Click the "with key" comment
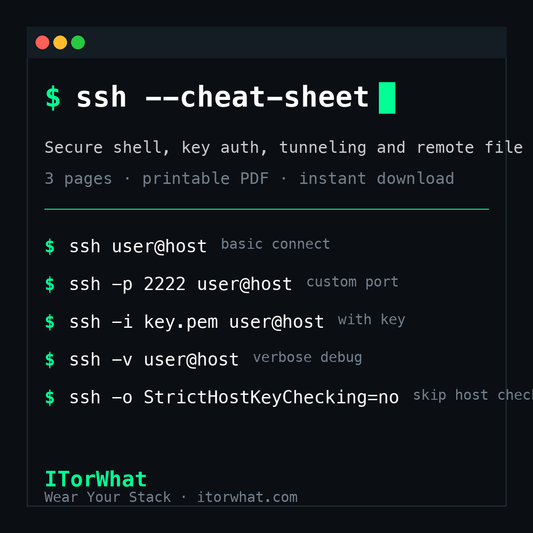This screenshot has height=533, width=533. (x=371, y=320)
